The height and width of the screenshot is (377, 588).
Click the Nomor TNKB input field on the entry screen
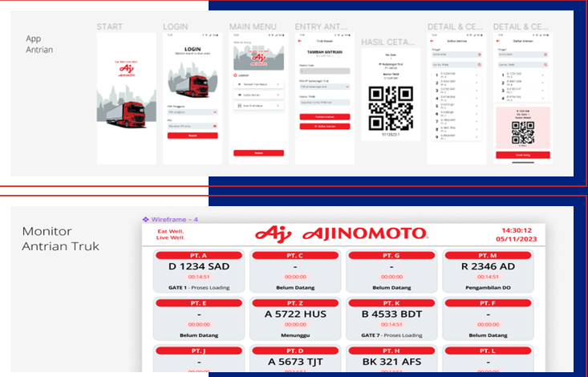point(324,102)
